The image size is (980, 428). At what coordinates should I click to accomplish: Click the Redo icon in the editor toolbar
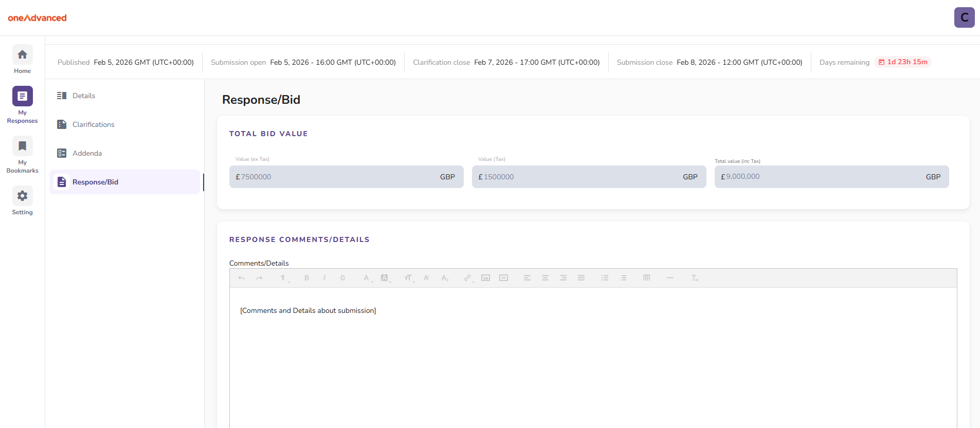[x=260, y=278]
